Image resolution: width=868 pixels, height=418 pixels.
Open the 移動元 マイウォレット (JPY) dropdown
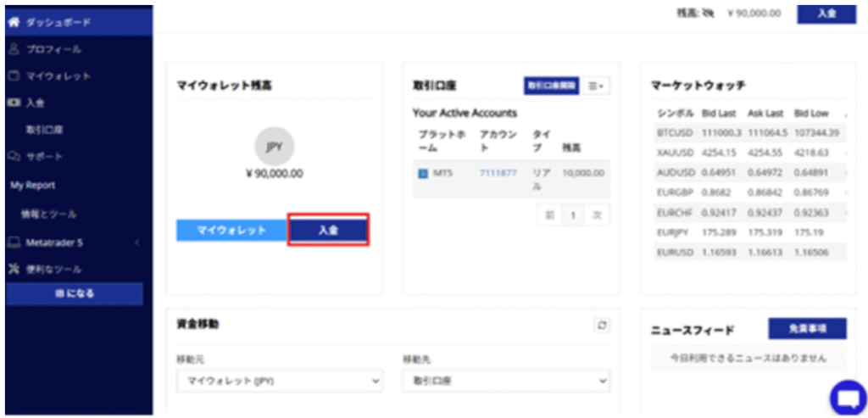coord(279,382)
